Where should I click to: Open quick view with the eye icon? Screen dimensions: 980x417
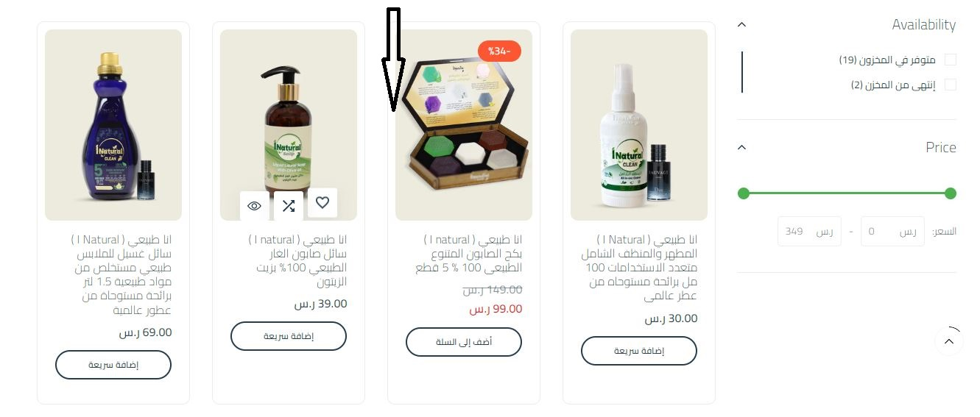254,206
